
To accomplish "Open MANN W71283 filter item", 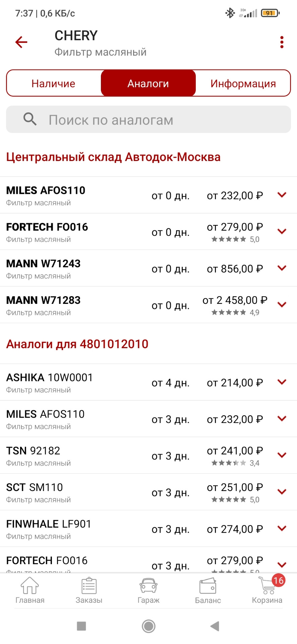I will [x=44, y=305].
